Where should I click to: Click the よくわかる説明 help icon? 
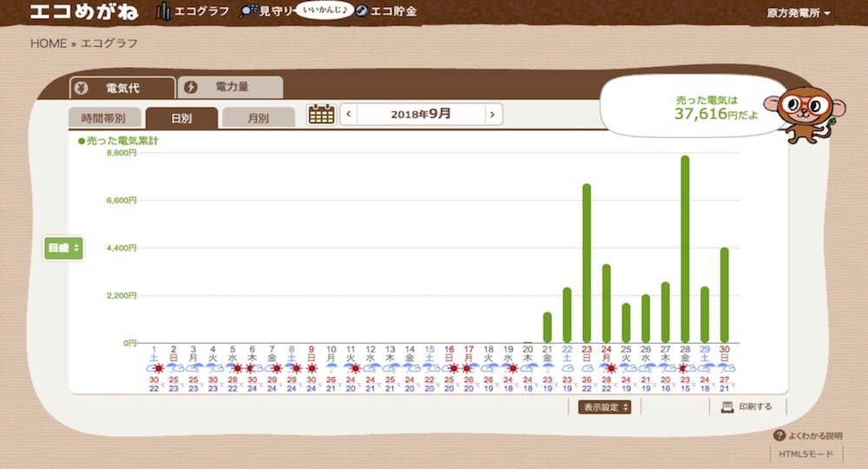coord(779,435)
